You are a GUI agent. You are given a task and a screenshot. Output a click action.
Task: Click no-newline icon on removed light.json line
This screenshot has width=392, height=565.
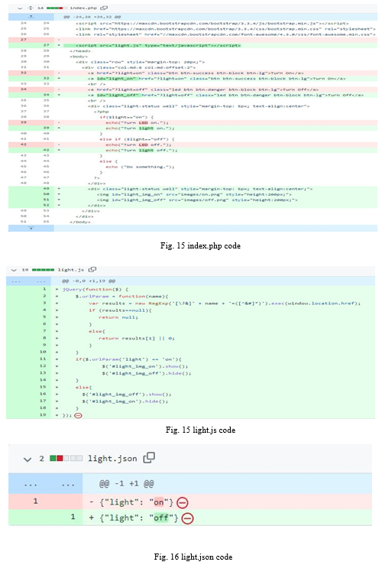point(183,502)
